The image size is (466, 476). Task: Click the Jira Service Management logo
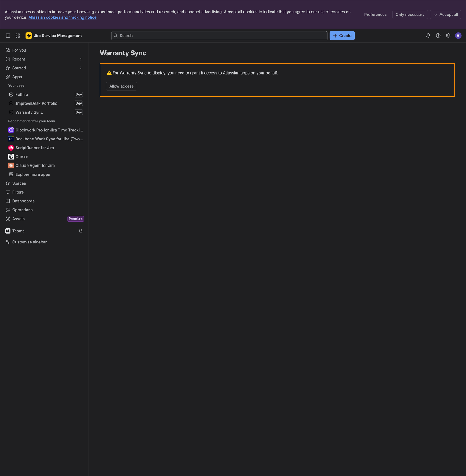coord(54,36)
